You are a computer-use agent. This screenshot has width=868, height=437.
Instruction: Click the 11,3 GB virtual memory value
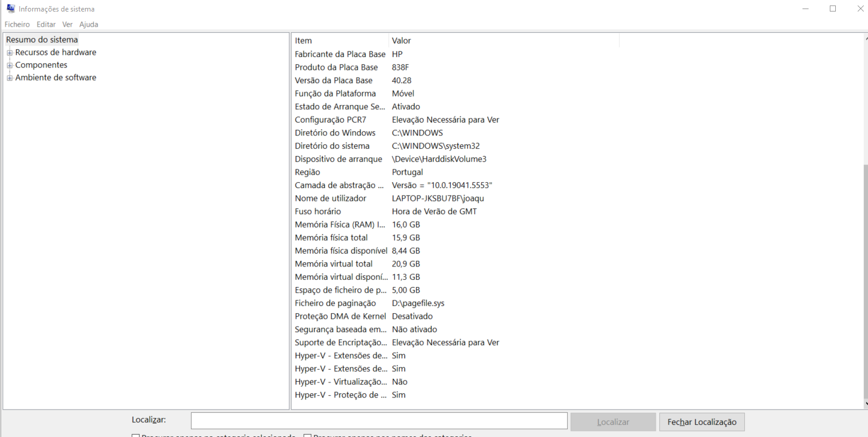coord(406,277)
